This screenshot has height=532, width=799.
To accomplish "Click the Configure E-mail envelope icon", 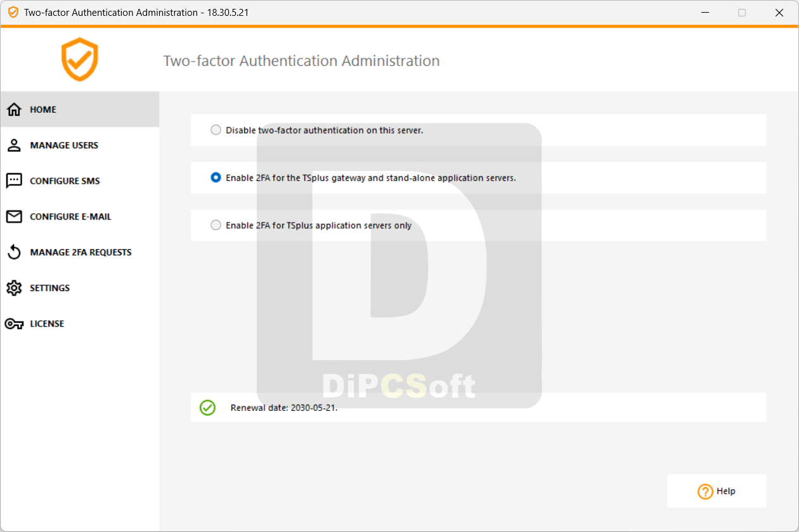I will point(14,216).
